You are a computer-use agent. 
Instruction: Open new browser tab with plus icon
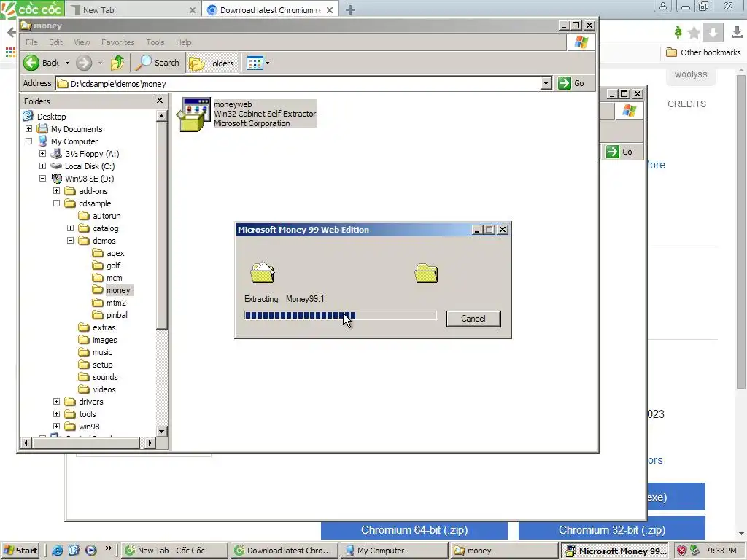pos(350,9)
